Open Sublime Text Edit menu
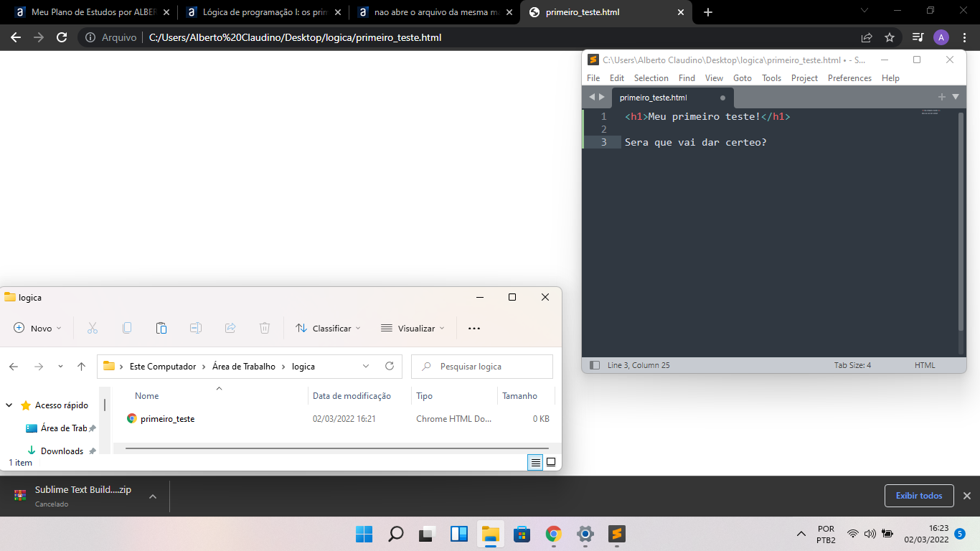Viewport: 980px width, 551px height. click(617, 78)
